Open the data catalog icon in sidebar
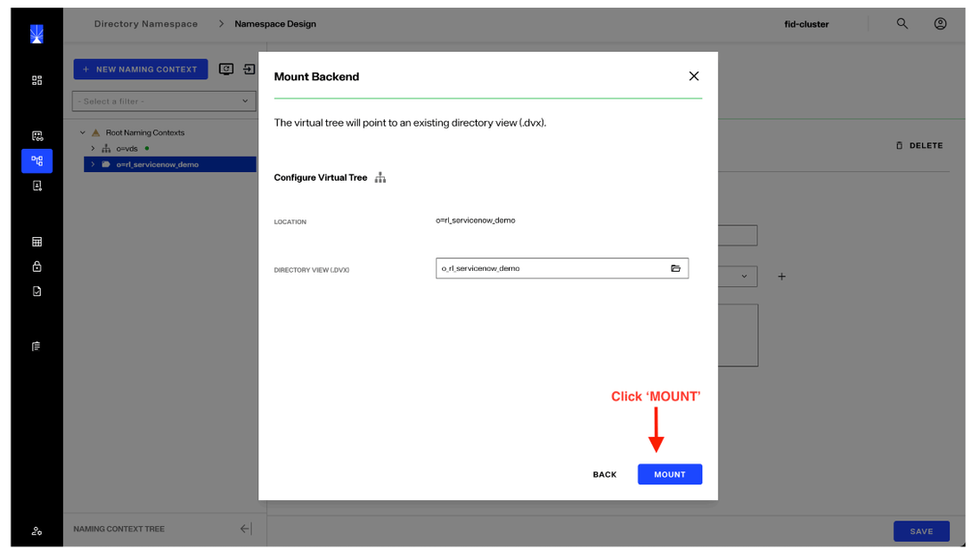 click(x=37, y=135)
